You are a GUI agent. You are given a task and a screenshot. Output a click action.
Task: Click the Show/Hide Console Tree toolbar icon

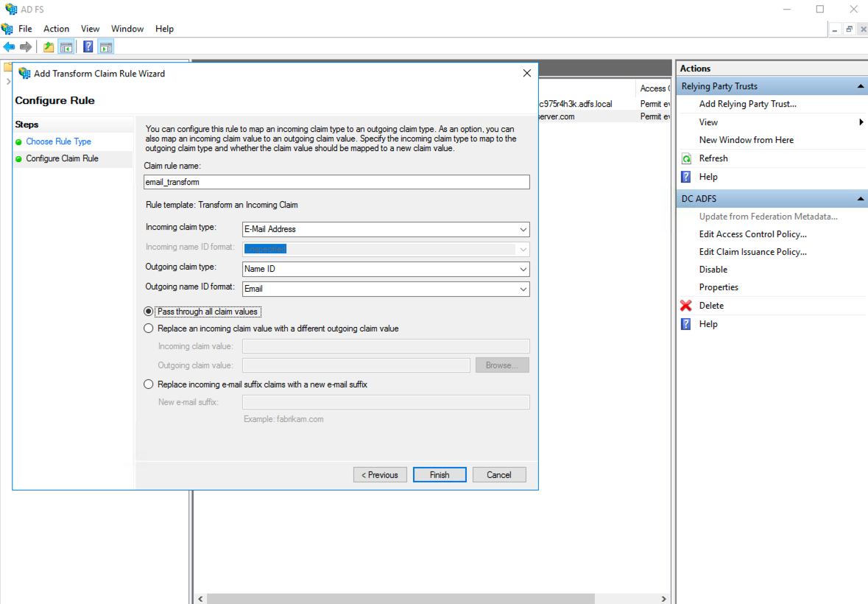click(x=66, y=46)
